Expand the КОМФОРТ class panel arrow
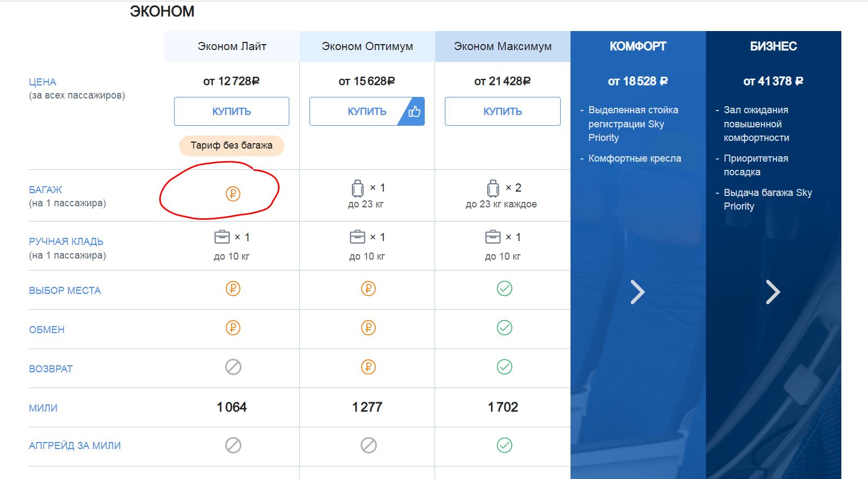The width and height of the screenshot is (868, 479). click(x=638, y=292)
